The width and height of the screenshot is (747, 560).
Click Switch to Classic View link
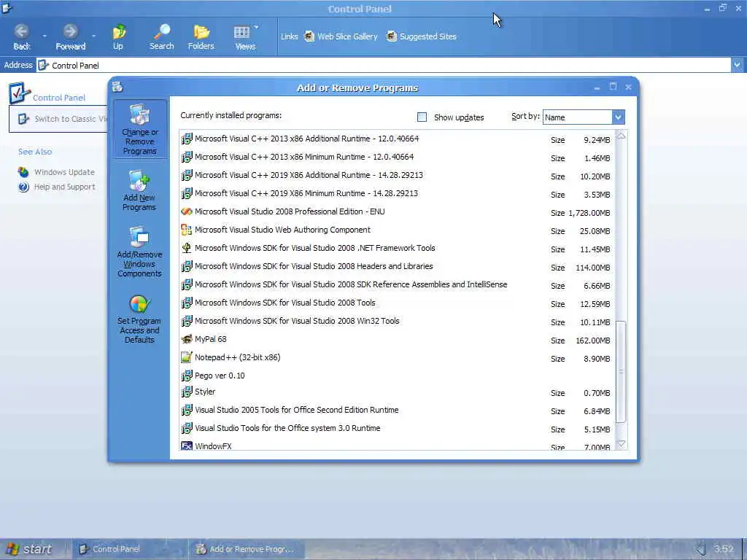coord(71,119)
